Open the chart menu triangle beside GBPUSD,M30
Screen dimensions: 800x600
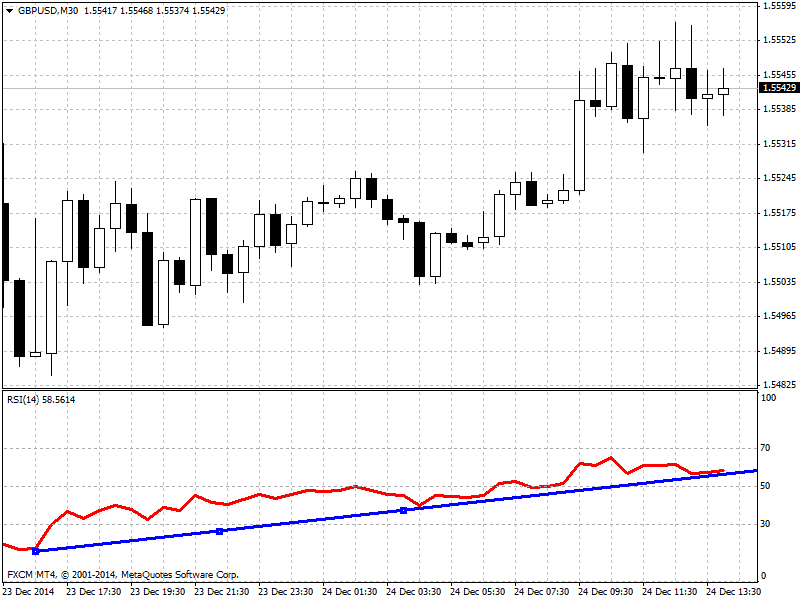pyautogui.click(x=10, y=11)
